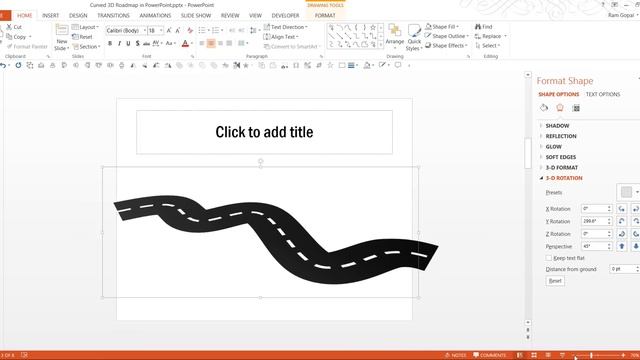
Task: Decrease font size with shrink icon
Action: [x=178, y=31]
